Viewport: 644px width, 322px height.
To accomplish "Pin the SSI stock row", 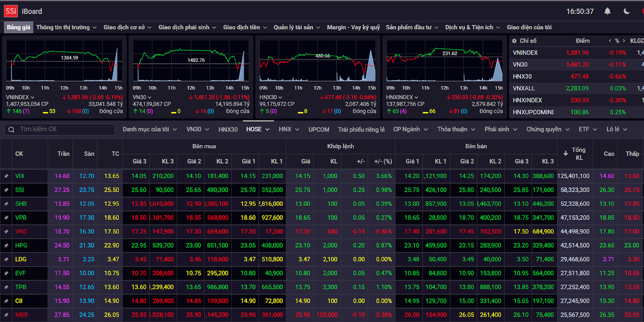I will tap(6, 190).
